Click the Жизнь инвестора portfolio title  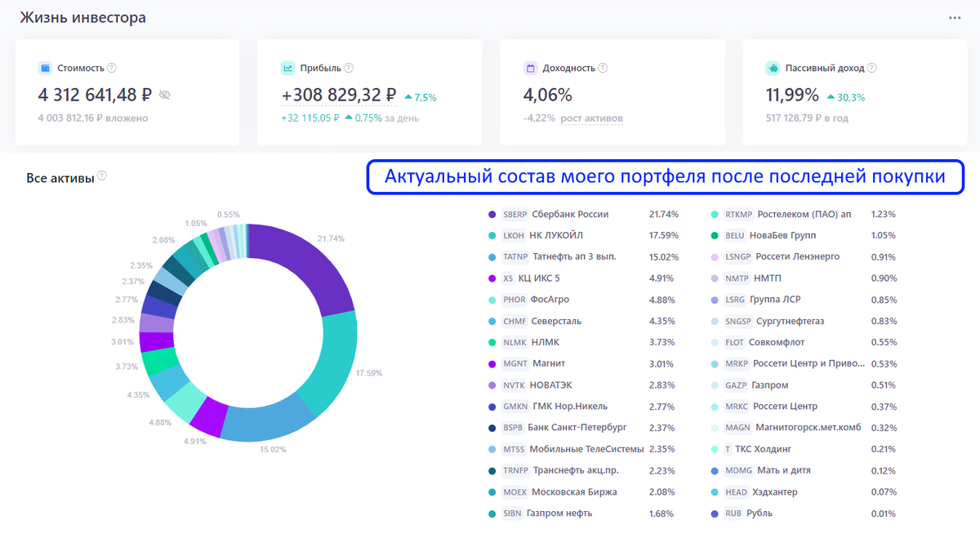(x=82, y=18)
